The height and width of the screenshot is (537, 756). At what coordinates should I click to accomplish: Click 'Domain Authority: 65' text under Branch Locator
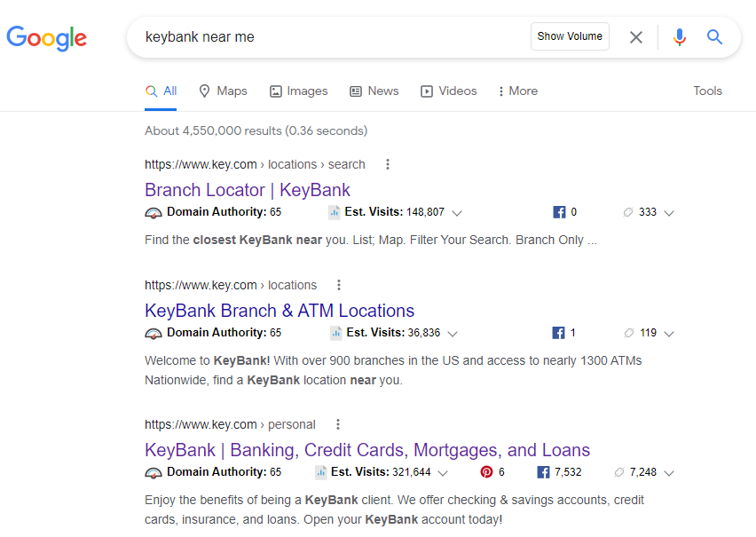[224, 212]
